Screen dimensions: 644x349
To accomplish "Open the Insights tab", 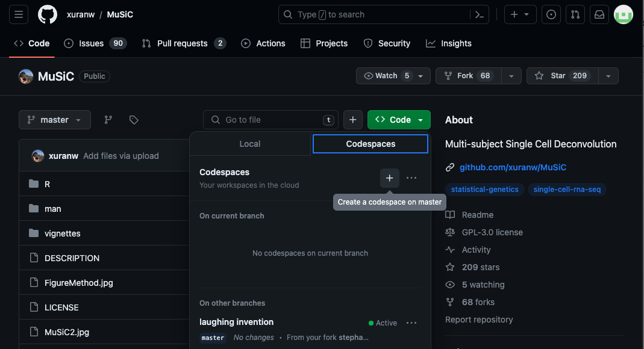I will 448,43.
